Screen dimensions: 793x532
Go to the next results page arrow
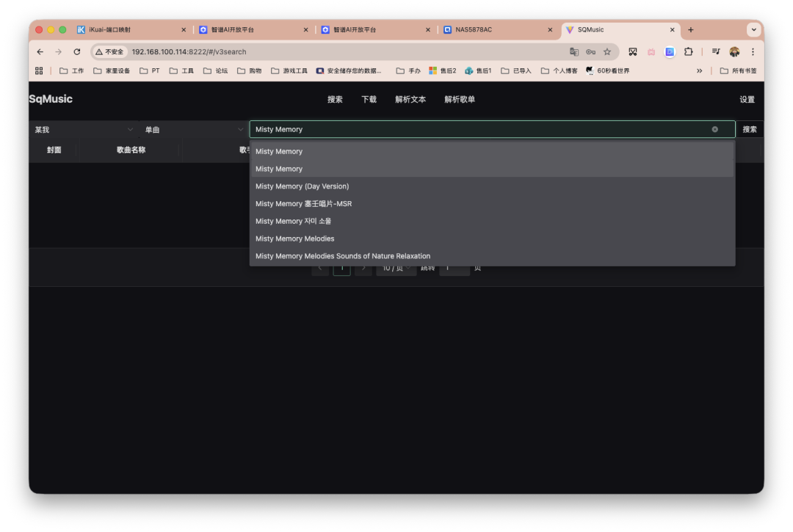click(x=363, y=269)
